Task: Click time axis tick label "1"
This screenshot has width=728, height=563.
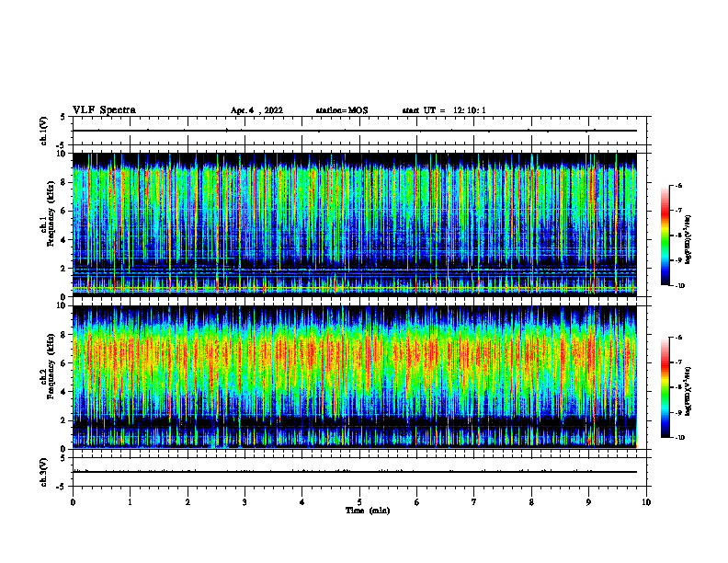Action: click(130, 502)
